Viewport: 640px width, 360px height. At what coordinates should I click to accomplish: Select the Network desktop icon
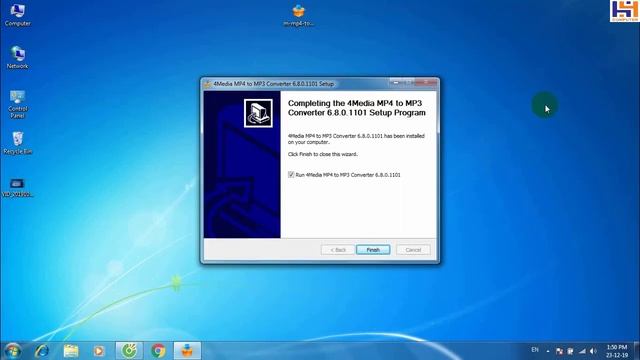pos(17,57)
